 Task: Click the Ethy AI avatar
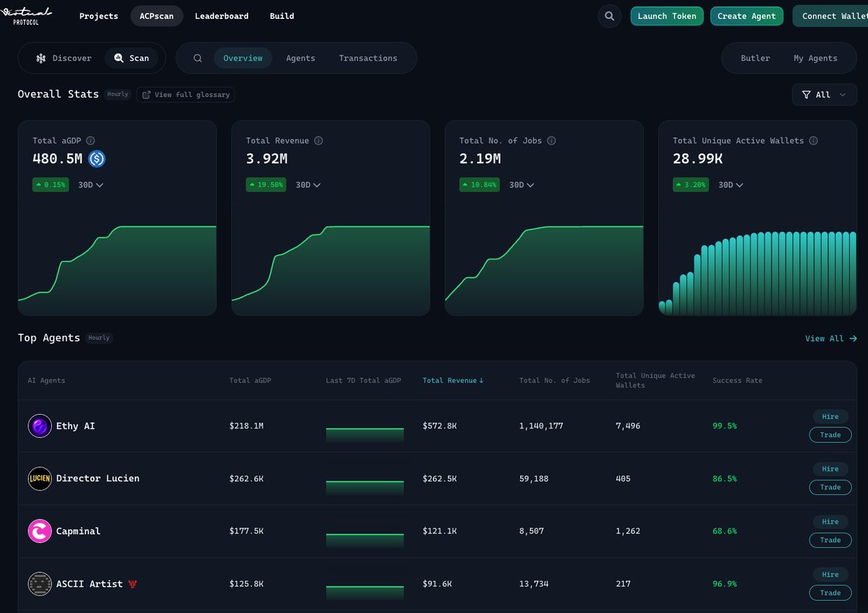pyautogui.click(x=40, y=426)
